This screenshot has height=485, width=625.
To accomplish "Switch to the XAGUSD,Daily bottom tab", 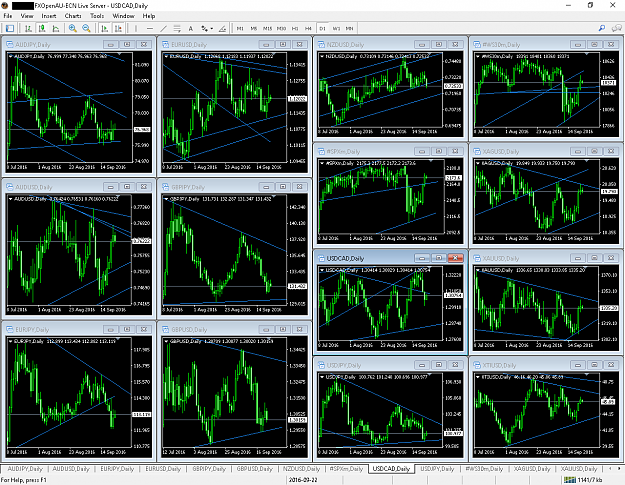I will [532, 469].
